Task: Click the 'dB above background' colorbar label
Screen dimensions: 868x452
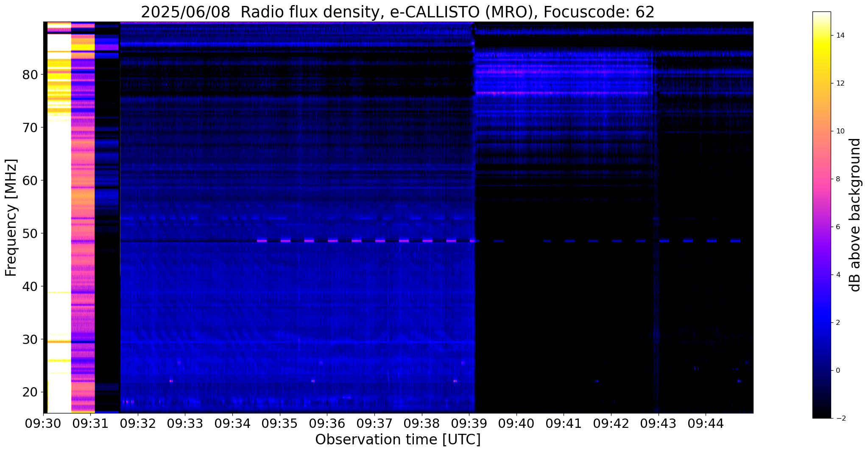Action: pos(855,215)
